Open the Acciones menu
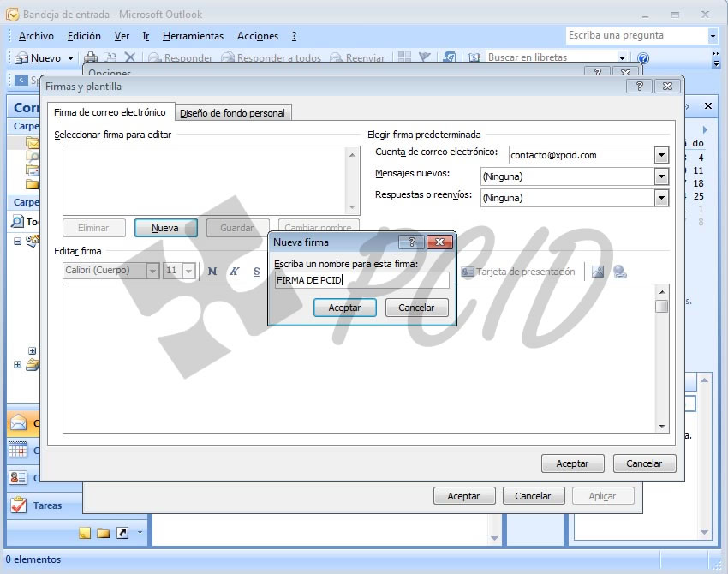Viewport: 728px width, 574px height. pyautogui.click(x=258, y=36)
